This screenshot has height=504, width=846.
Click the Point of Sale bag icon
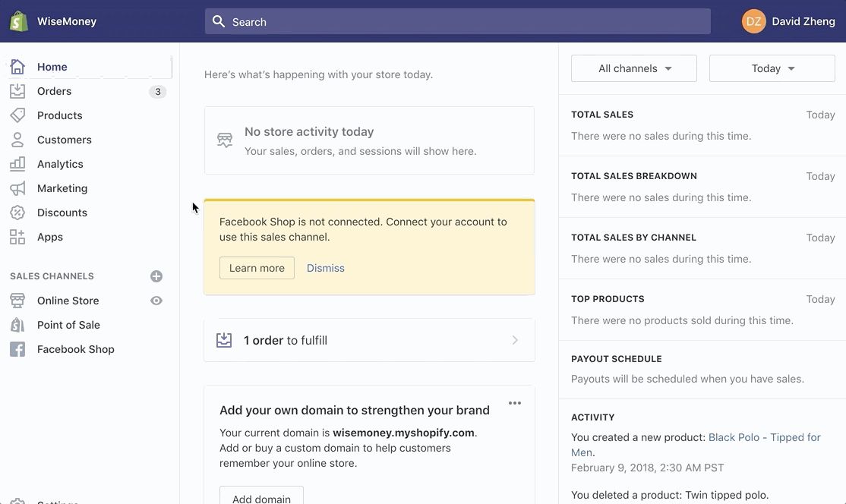click(x=17, y=325)
